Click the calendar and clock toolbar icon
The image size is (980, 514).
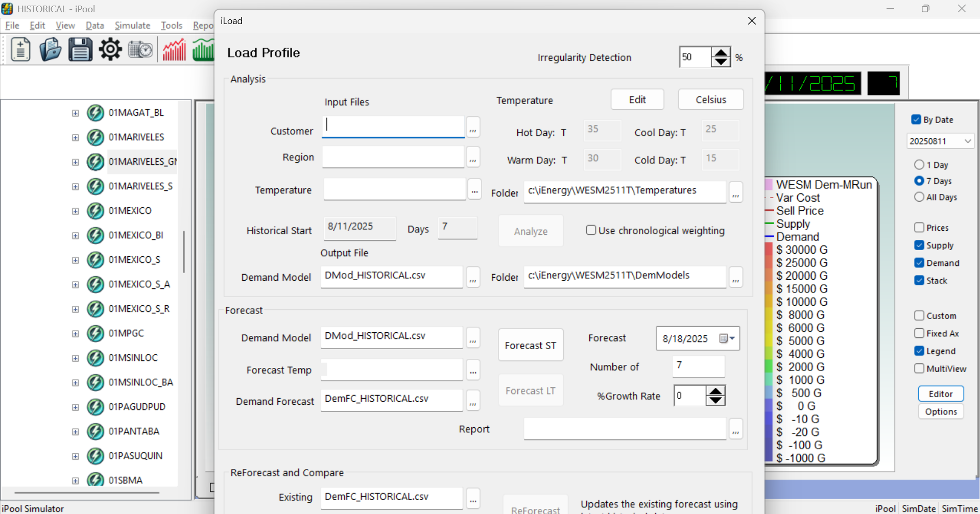coord(140,50)
